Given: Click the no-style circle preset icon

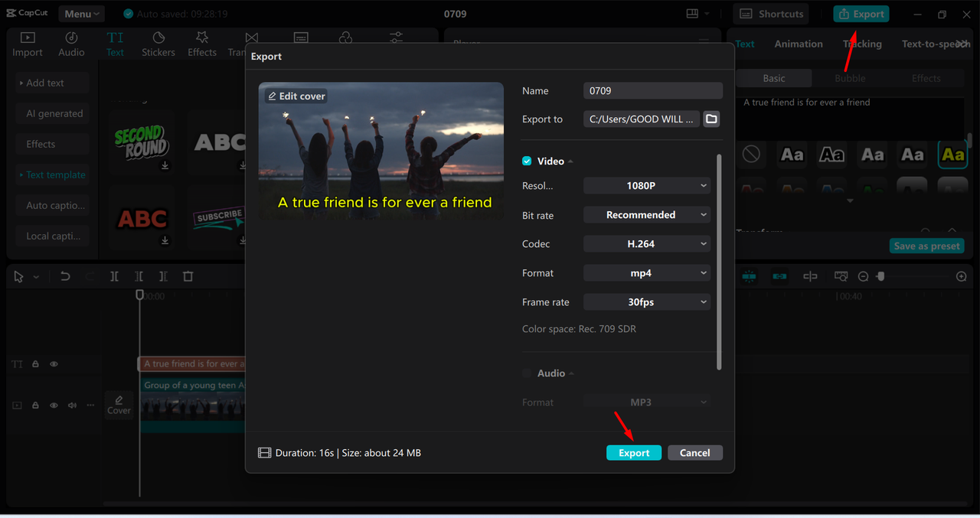Looking at the screenshot, I should tap(751, 155).
